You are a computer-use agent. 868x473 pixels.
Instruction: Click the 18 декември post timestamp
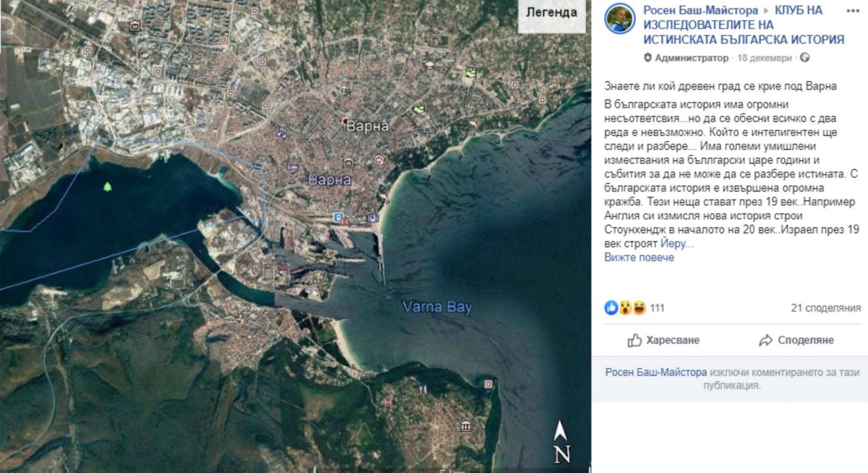click(764, 58)
